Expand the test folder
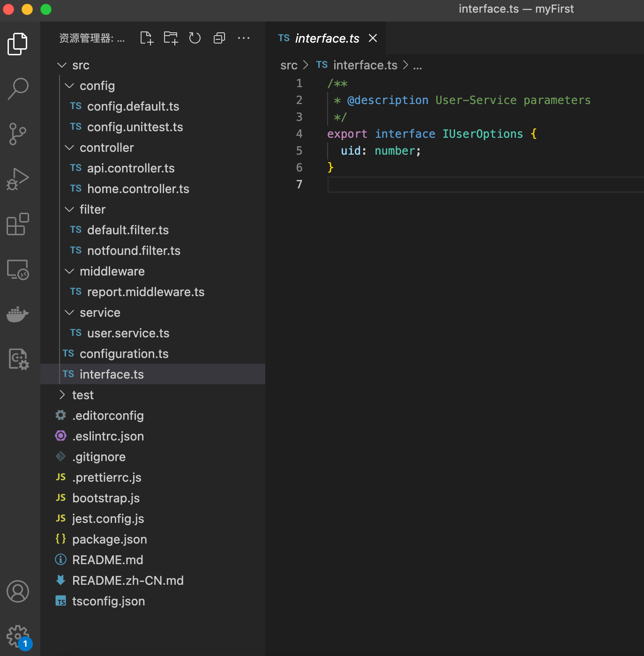The image size is (644, 656). coord(82,395)
